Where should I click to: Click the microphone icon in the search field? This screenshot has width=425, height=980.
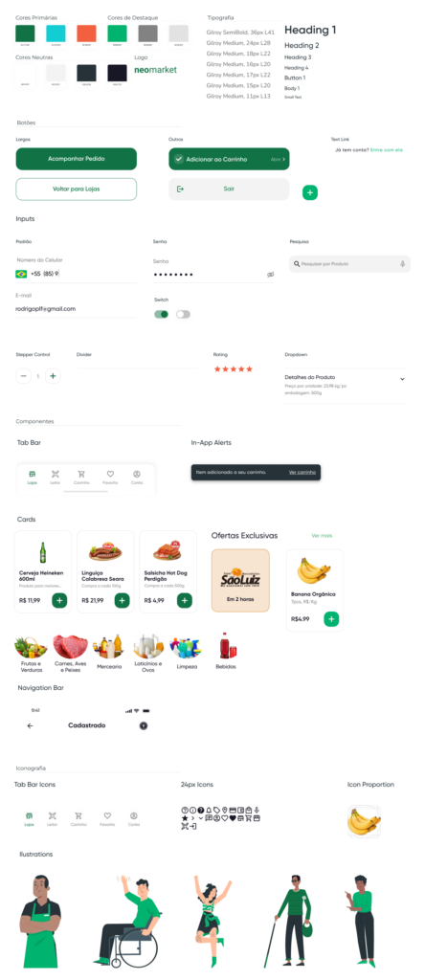coord(403,264)
